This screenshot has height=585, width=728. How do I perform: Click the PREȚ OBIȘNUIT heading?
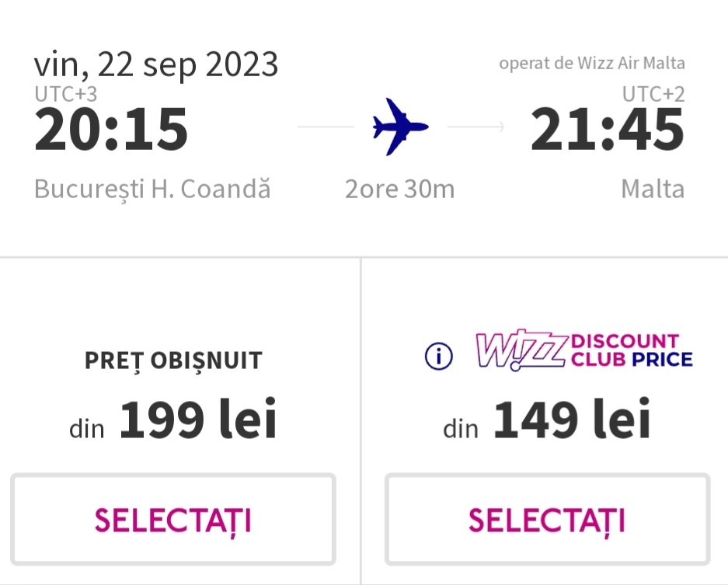point(173,360)
